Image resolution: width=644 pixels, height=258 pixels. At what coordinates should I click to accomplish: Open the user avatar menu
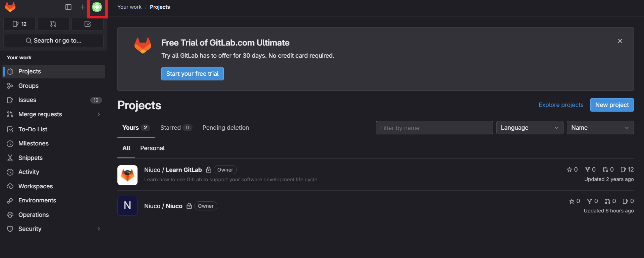97,7
